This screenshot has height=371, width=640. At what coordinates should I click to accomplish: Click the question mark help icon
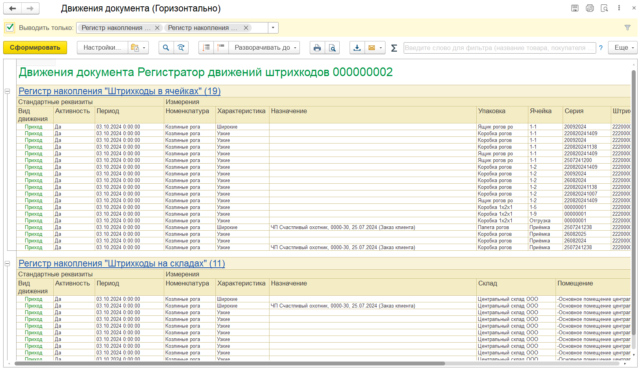click(601, 48)
